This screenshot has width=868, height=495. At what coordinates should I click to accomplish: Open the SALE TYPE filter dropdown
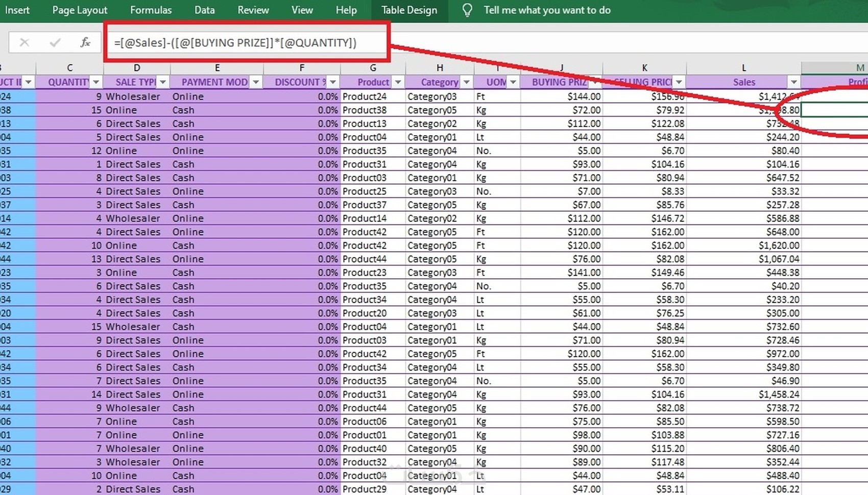point(162,82)
